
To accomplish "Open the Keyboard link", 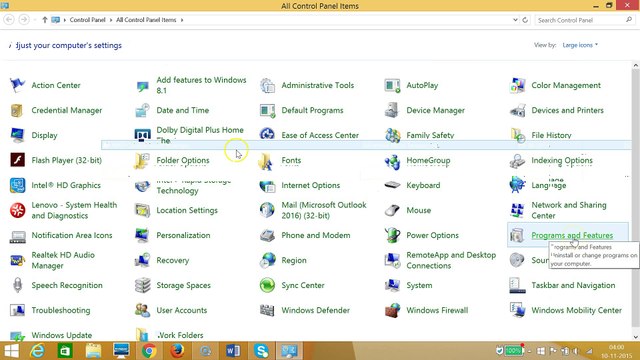I will tap(423, 185).
